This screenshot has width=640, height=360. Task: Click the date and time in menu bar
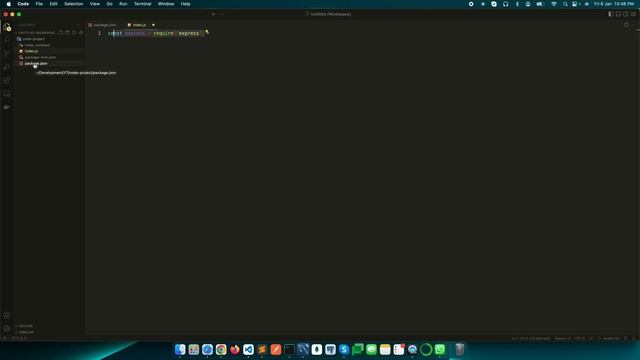(614, 4)
